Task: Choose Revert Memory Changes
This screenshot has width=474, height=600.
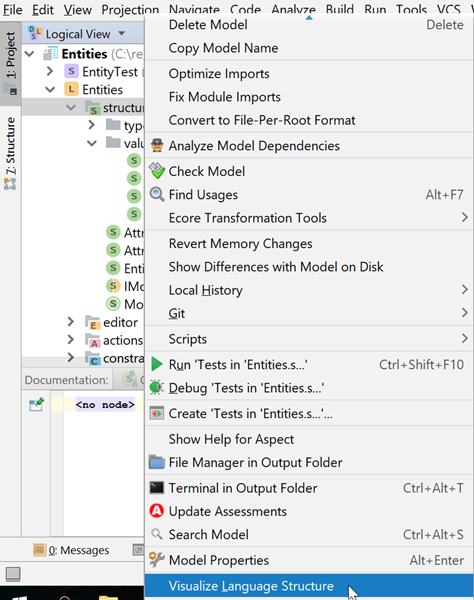Action: (x=309, y=243)
